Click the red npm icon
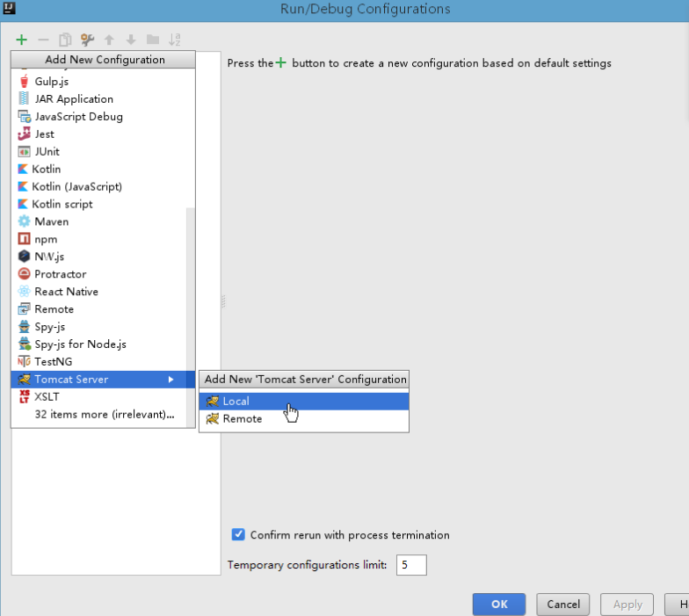This screenshot has width=689, height=616. coord(25,239)
